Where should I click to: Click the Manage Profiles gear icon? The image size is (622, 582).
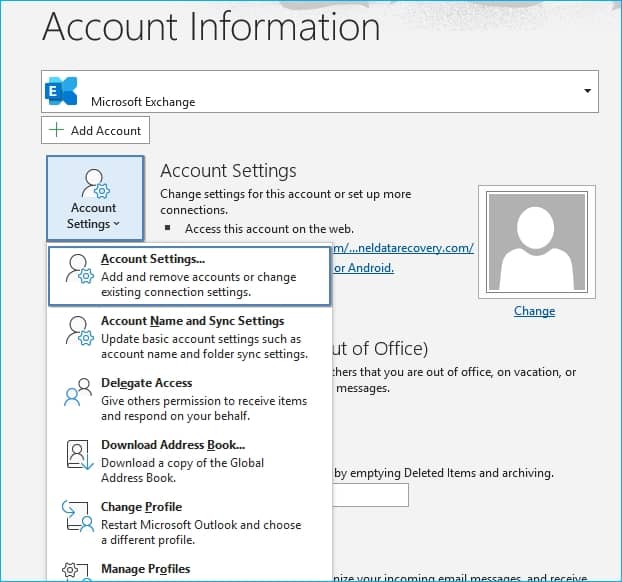pyautogui.click(x=76, y=572)
